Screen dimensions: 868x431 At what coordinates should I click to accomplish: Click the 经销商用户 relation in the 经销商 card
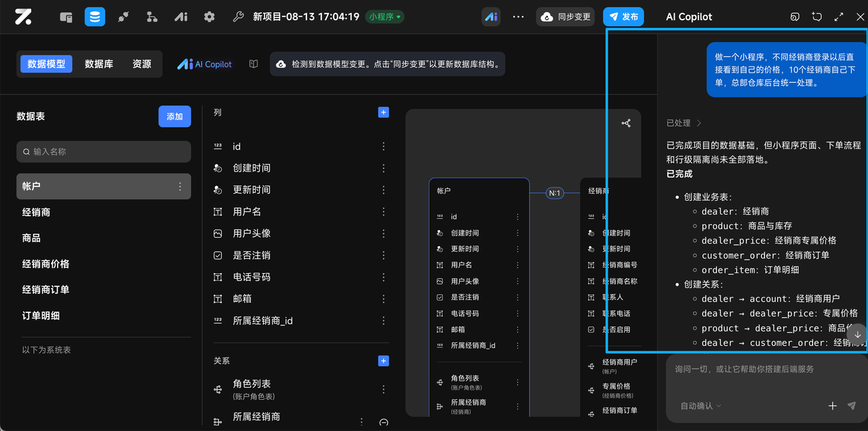[620, 362]
